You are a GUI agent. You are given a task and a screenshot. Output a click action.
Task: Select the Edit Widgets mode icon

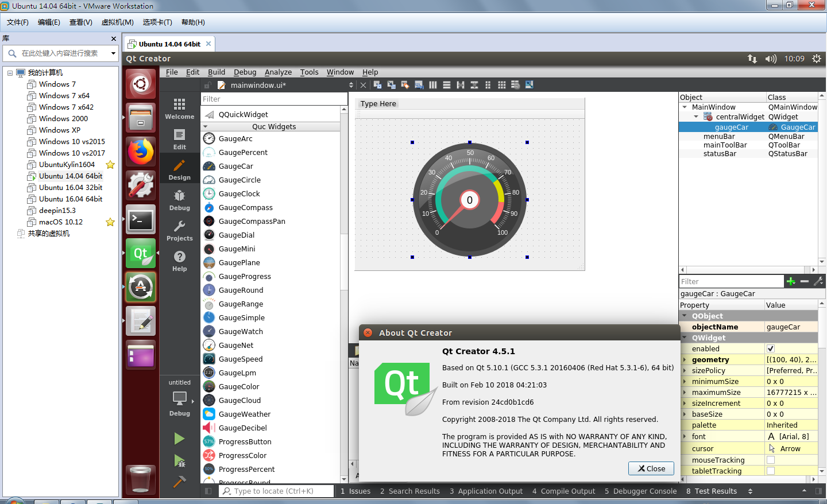point(377,85)
